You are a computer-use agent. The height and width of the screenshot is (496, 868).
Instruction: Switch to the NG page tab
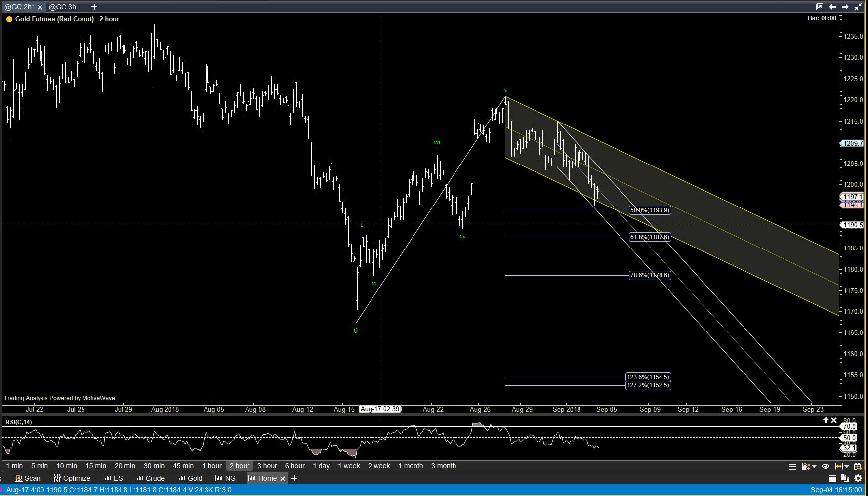coord(225,478)
